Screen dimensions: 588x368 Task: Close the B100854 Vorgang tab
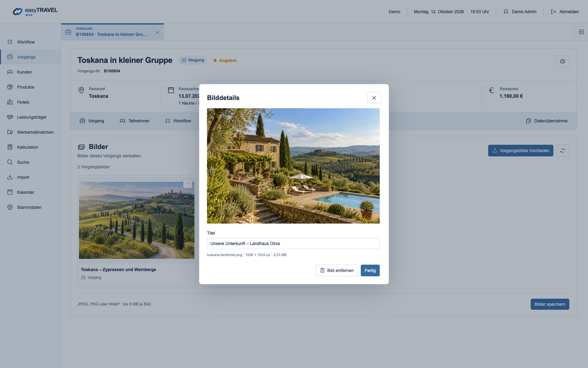point(157,33)
